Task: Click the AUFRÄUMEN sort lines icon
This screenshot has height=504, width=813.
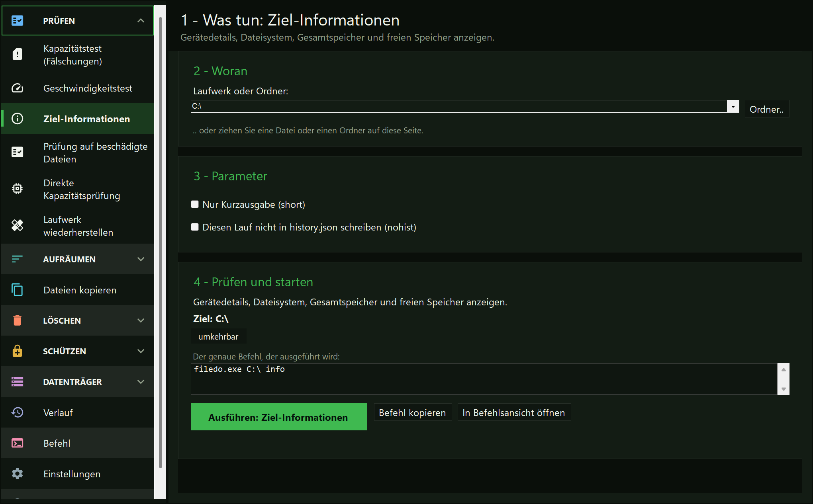Action: 17,259
